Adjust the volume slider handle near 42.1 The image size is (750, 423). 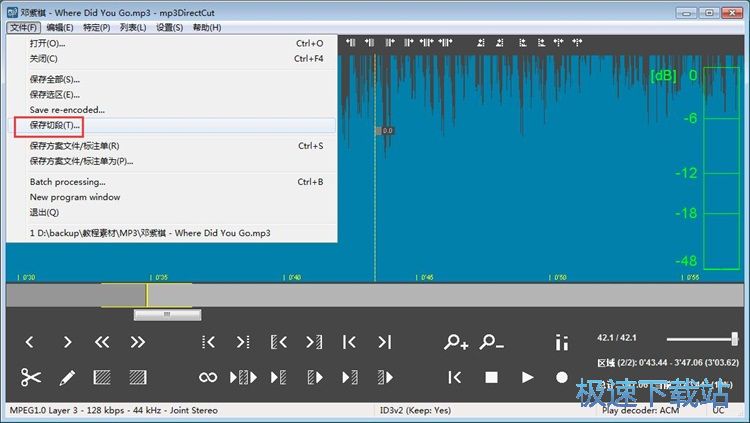pos(734,339)
